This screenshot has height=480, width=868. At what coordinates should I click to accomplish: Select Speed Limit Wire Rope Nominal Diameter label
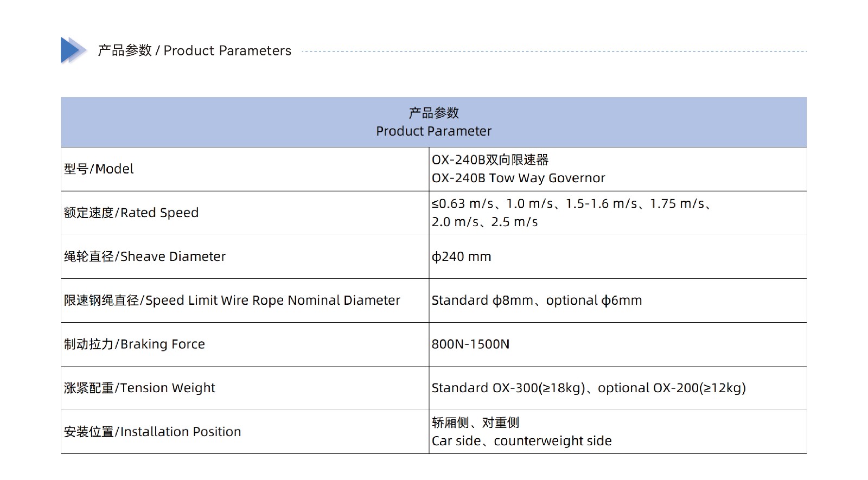pyautogui.click(x=232, y=300)
